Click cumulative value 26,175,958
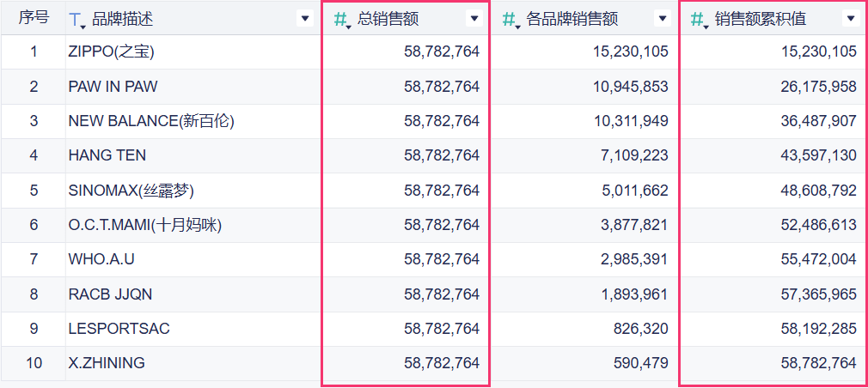This screenshot has width=868, height=388. pyautogui.click(x=819, y=87)
